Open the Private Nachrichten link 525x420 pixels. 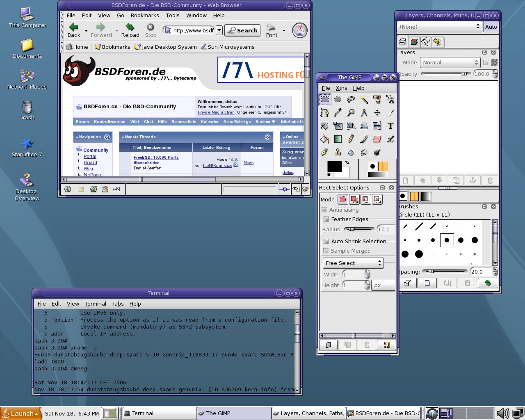pos(216,112)
